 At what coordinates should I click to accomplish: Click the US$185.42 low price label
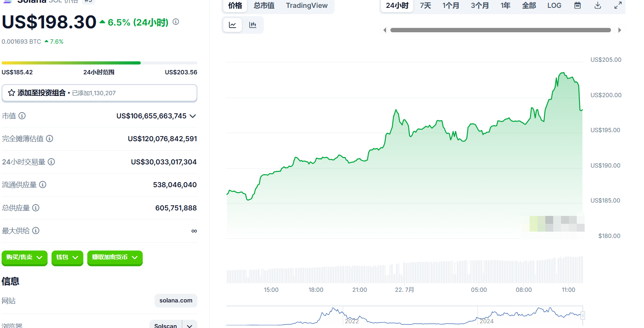tap(17, 72)
